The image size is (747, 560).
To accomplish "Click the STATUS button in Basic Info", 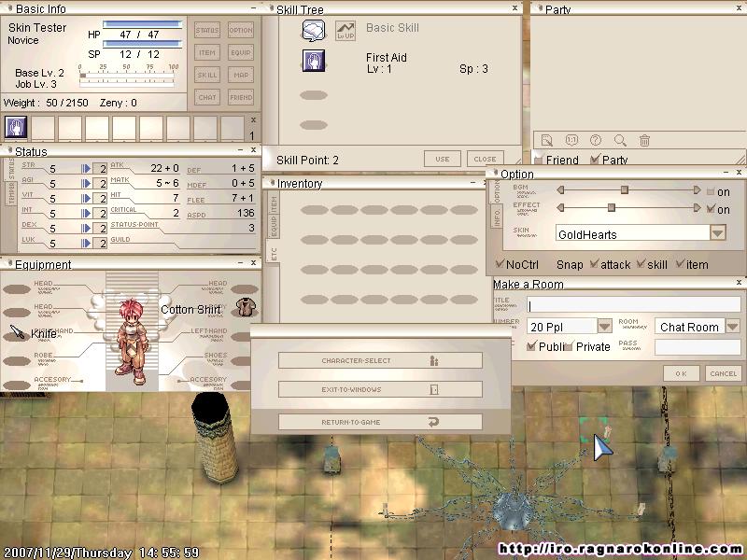I will pyautogui.click(x=207, y=30).
